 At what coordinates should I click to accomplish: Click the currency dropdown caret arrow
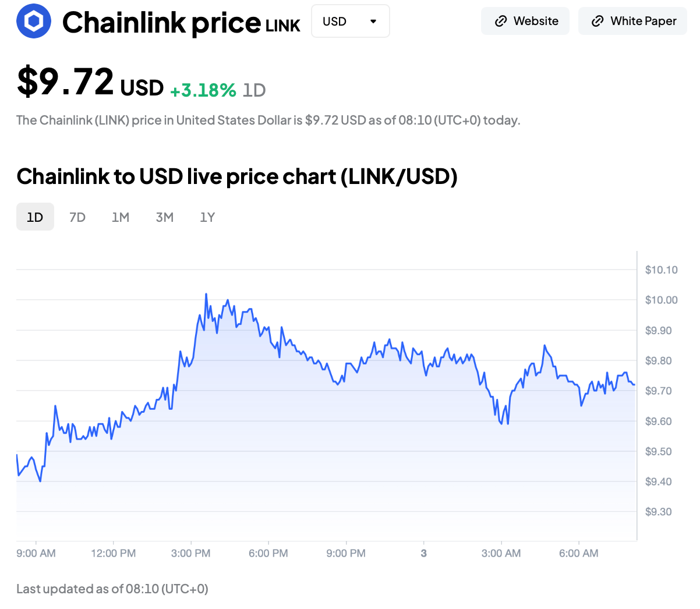373,22
